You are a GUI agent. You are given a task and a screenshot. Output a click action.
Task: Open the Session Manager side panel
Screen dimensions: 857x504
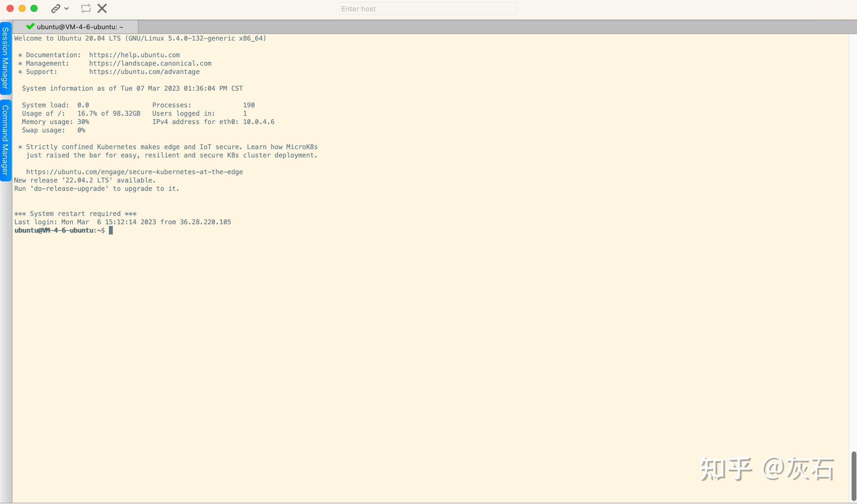click(x=5, y=58)
